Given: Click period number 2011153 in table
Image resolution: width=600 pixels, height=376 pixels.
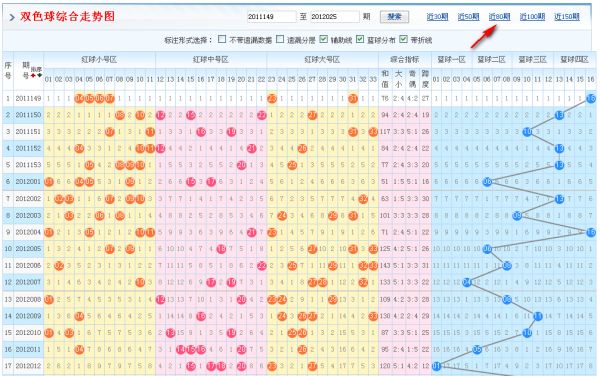Looking at the screenshot, I should 28,165.
